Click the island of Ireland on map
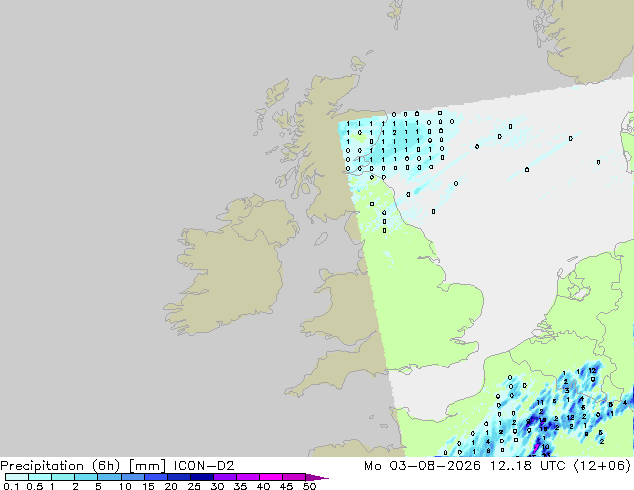The height and width of the screenshot is (490, 634). point(230,267)
